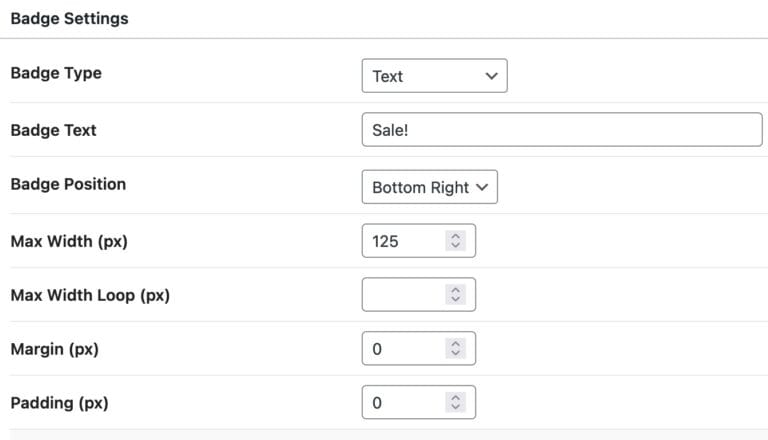Increment Margin using its up arrow
The height and width of the screenshot is (440, 768).
click(456, 344)
